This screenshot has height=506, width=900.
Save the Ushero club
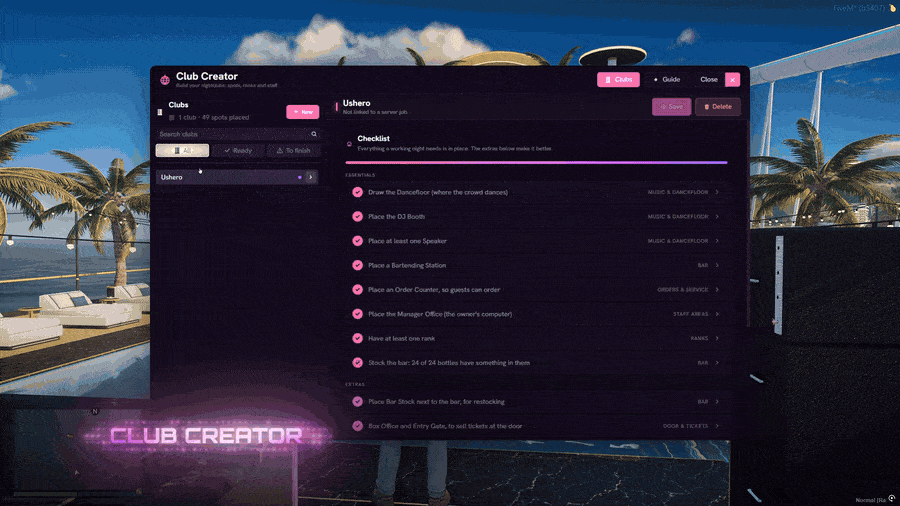(672, 107)
